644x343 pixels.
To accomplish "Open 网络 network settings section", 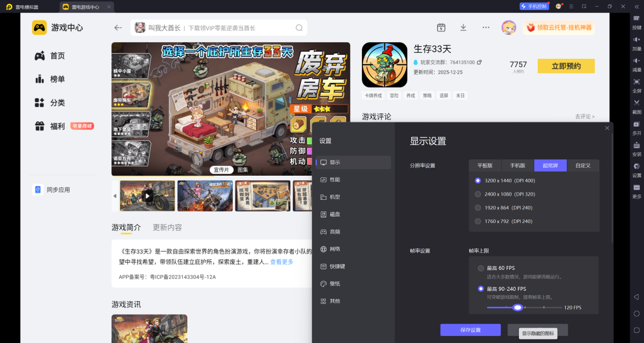I will tap(354, 249).
